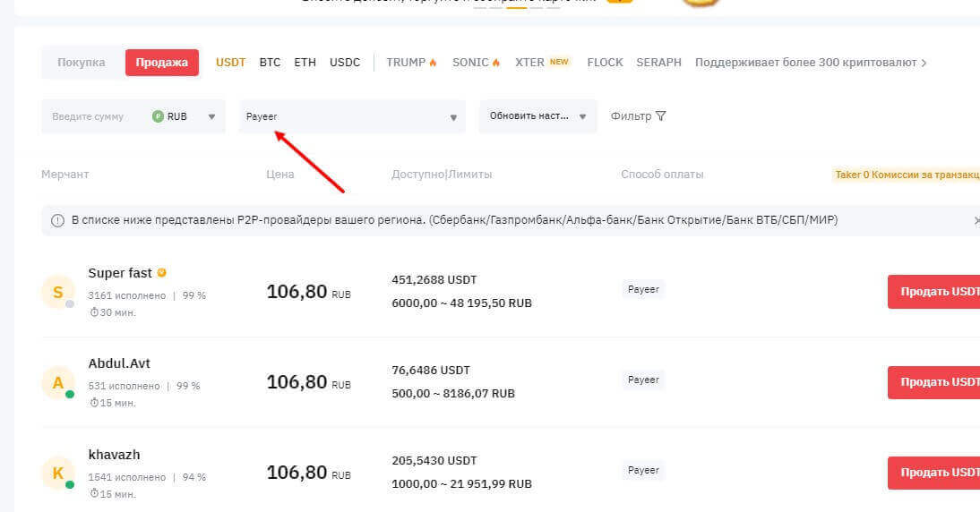Select the TRUMP hot coin tab
Viewport: 980px width, 512px height.
(x=411, y=63)
